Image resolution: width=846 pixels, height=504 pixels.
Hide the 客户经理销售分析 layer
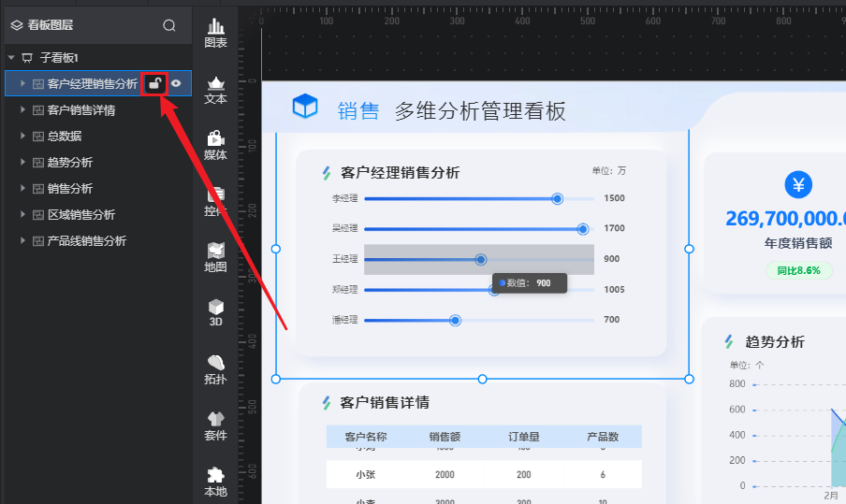(176, 83)
